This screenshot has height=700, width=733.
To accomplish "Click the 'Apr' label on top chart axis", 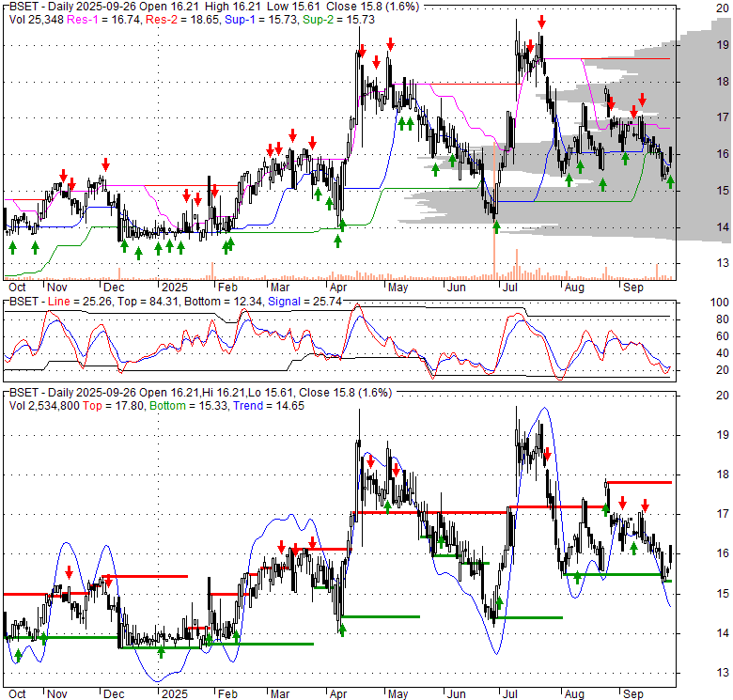I will point(338,288).
